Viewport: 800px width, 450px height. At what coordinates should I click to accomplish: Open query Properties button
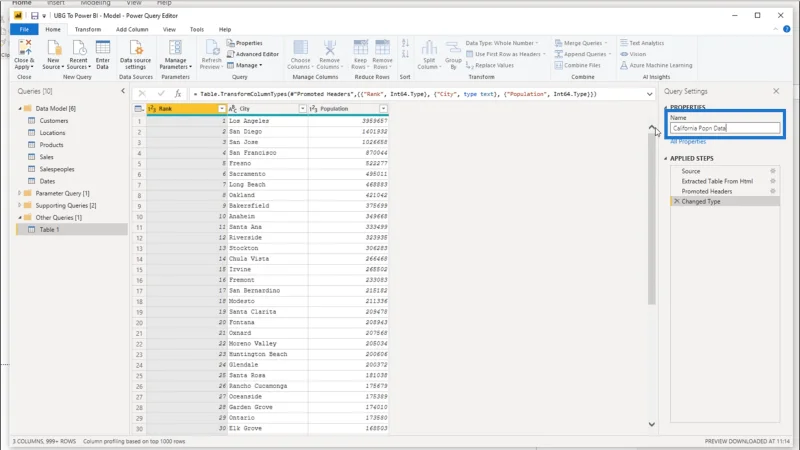[x=244, y=43]
